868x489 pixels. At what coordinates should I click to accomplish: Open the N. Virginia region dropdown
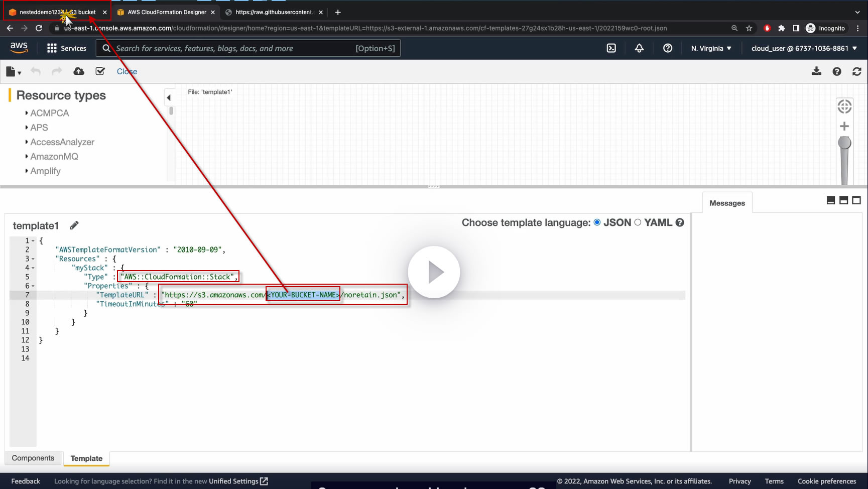pos(711,48)
